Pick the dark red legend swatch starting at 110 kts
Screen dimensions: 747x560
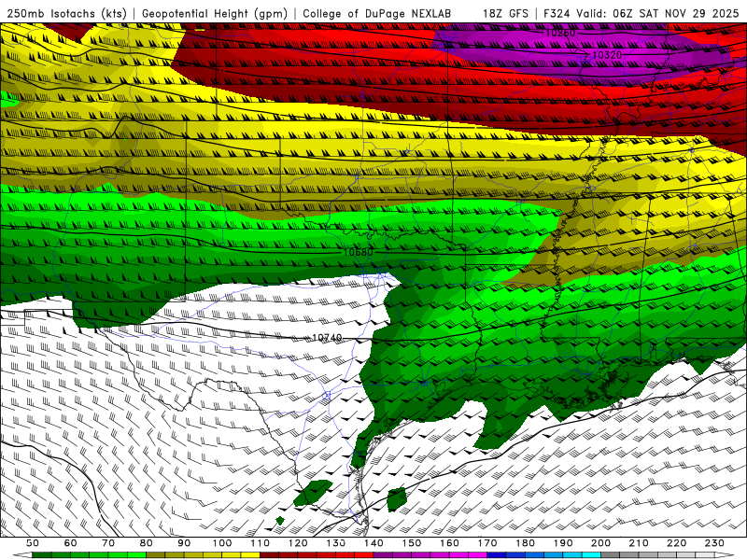pyautogui.click(x=269, y=555)
